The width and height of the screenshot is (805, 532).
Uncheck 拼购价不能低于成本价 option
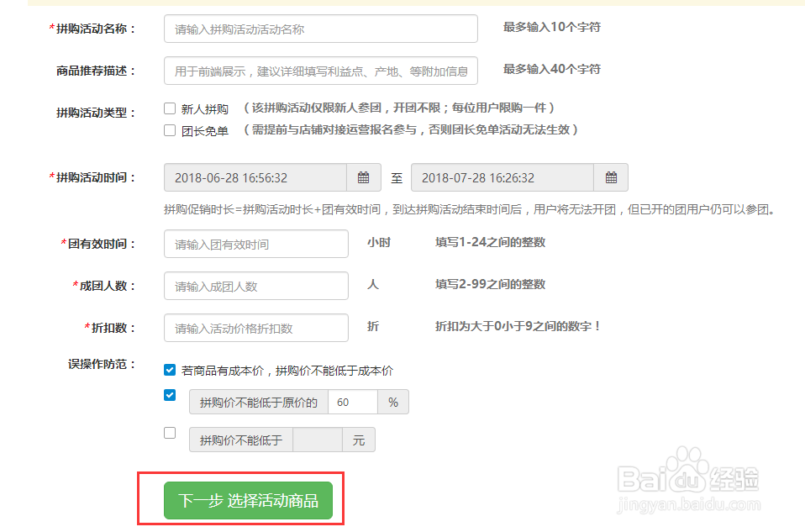click(x=170, y=370)
